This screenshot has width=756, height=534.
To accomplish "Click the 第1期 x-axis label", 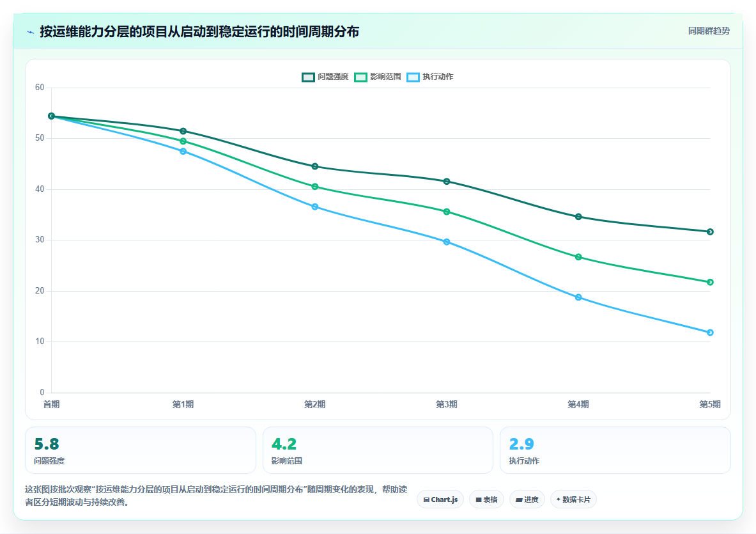I will click(x=183, y=404).
